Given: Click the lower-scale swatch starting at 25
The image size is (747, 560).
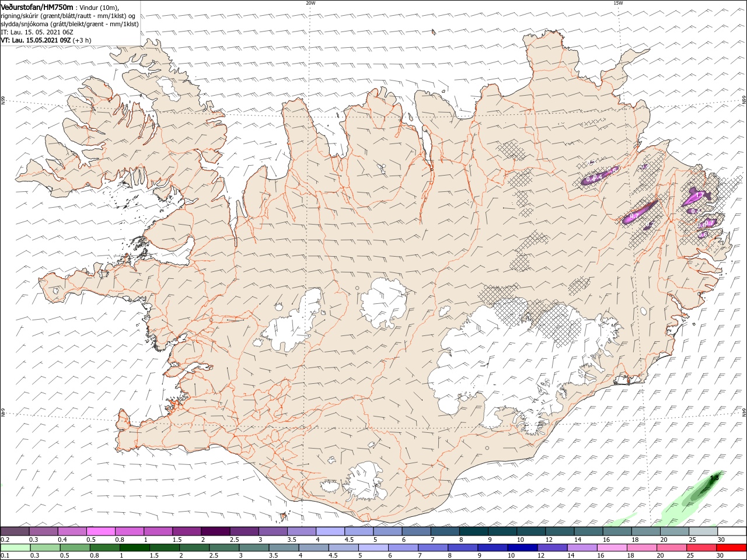Looking at the screenshot, I should [x=701, y=548].
